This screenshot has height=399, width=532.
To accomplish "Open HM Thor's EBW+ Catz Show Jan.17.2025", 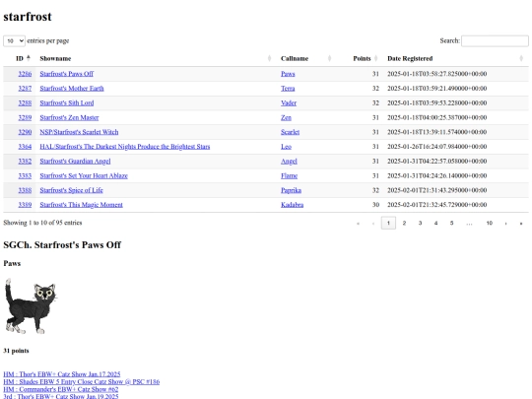I will coord(62,374).
